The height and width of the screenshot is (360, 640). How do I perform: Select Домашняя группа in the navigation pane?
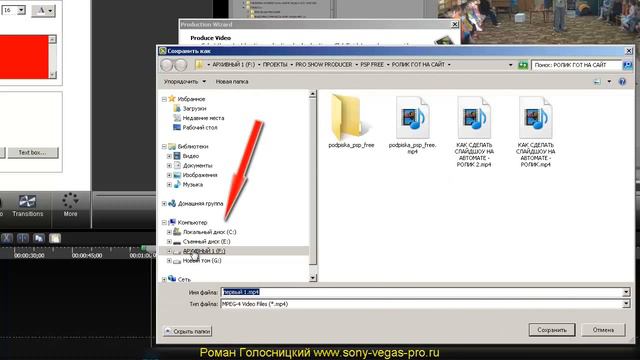coord(200,203)
